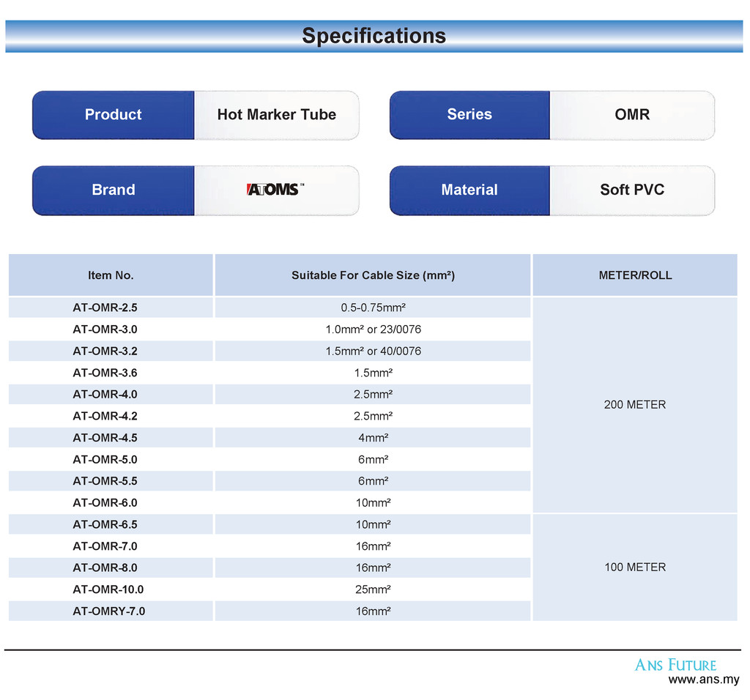Select the 1.0mm² or 23/0076 cell
Screen dimensions: 750x700
click(373, 329)
